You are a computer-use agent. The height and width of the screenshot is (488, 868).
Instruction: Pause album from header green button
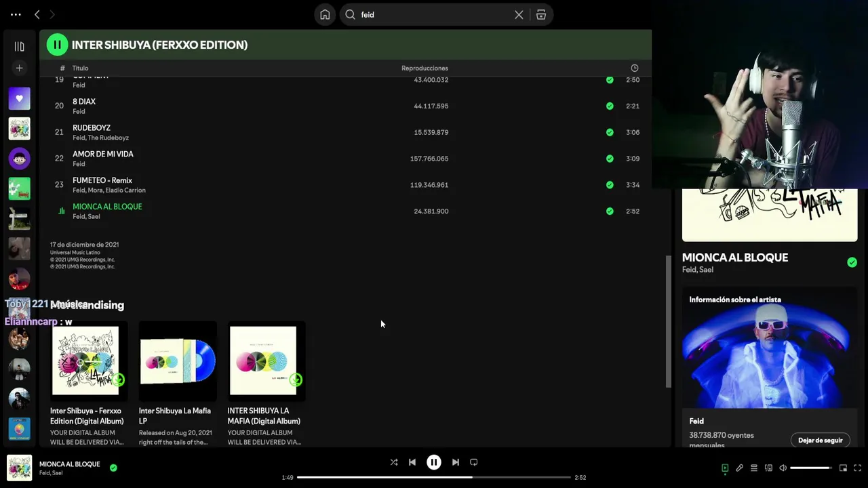[57, 45]
